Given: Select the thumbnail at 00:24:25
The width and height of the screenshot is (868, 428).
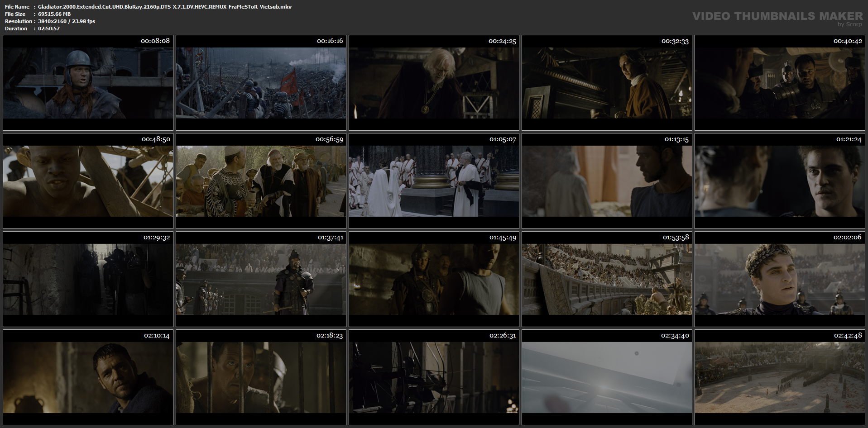Looking at the screenshot, I should 434,83.
